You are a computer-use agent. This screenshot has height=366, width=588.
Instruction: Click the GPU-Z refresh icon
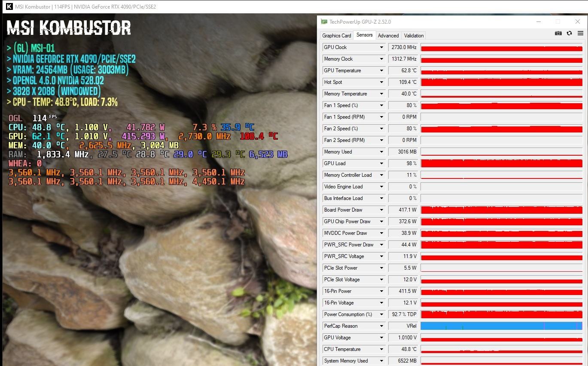(x=569, y=33)
